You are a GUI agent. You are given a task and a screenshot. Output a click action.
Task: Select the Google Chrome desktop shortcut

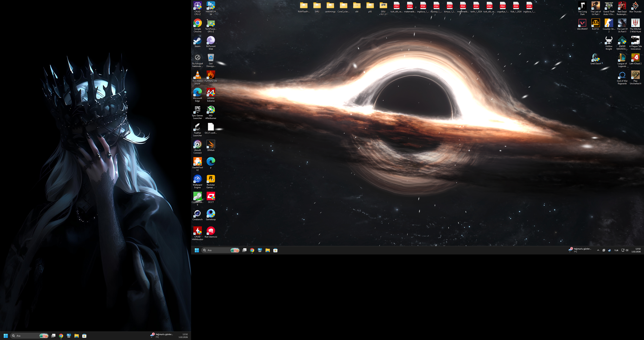click(197, 26)
